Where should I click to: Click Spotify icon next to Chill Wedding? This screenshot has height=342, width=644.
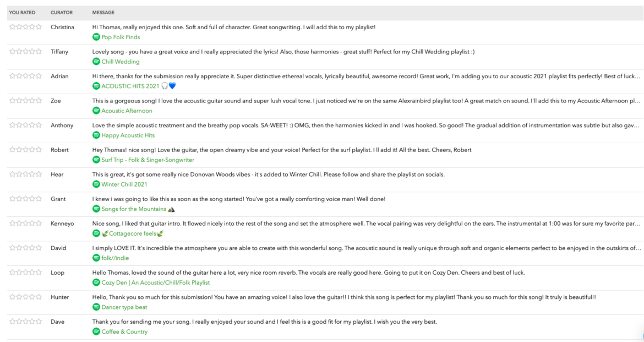coord(96,62)
